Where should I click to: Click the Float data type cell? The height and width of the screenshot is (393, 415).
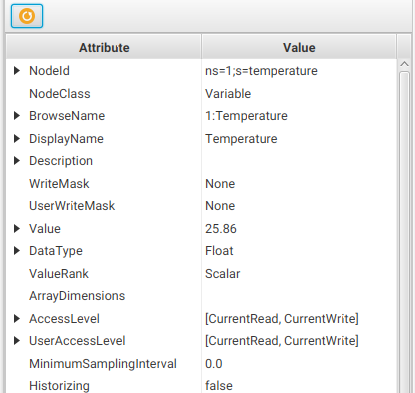tap(219, 251)
